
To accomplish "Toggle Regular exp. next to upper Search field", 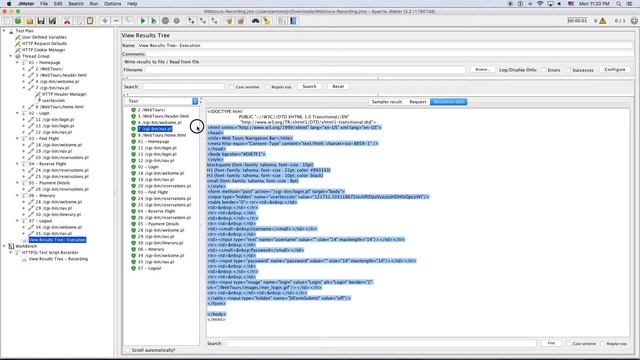I will point(268,87).
